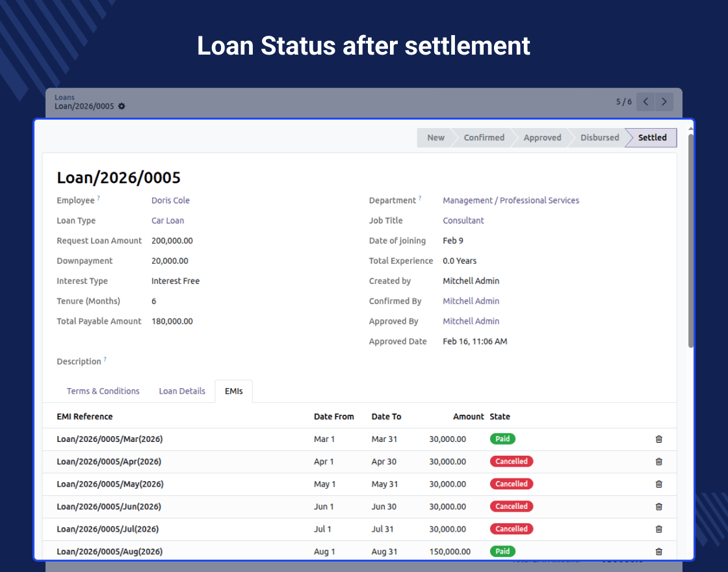Image resolution: width=728 pixels, height=572 pixels.
Task: Sort by Amount column header
Action: click(x=469, y=417)
